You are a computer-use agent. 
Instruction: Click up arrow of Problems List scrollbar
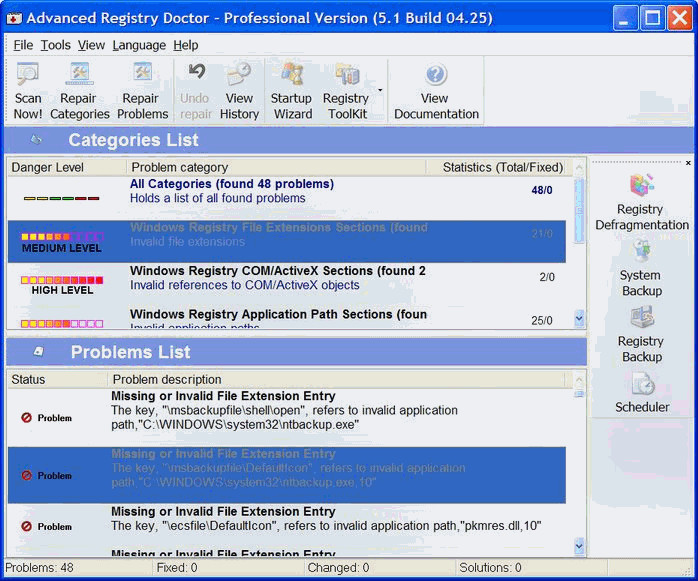click(579, 380)
